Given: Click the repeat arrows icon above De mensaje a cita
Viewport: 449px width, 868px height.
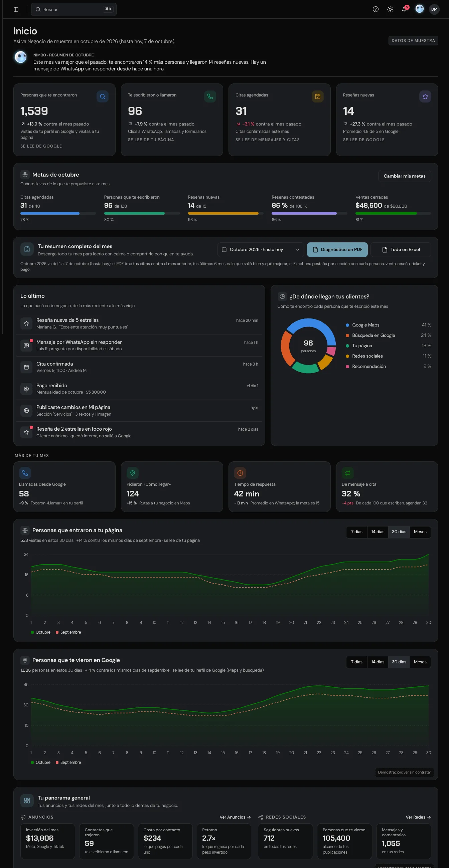Looking at the screenshot, I should click(347, 473).
